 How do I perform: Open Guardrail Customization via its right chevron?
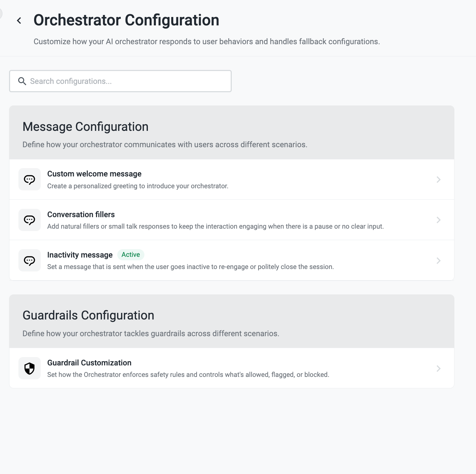[x=438, y=369]
